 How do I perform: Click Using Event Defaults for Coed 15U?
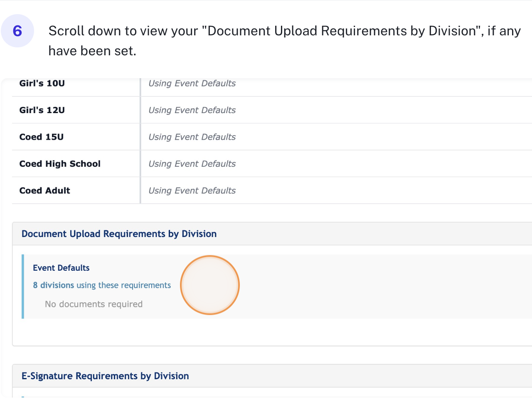click(192, 137)
